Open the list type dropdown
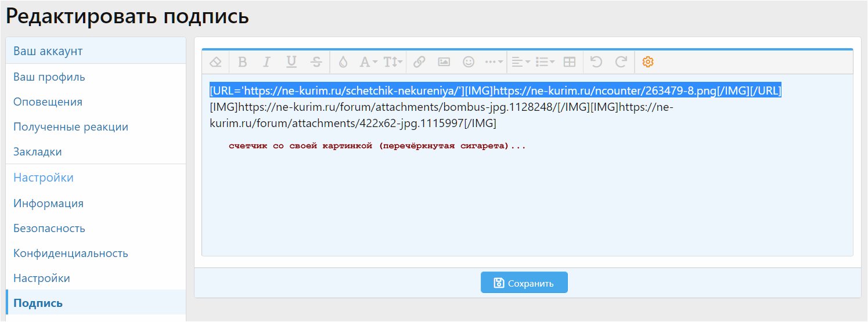Screen dimensions: 868x322 [x=545, y=61]
